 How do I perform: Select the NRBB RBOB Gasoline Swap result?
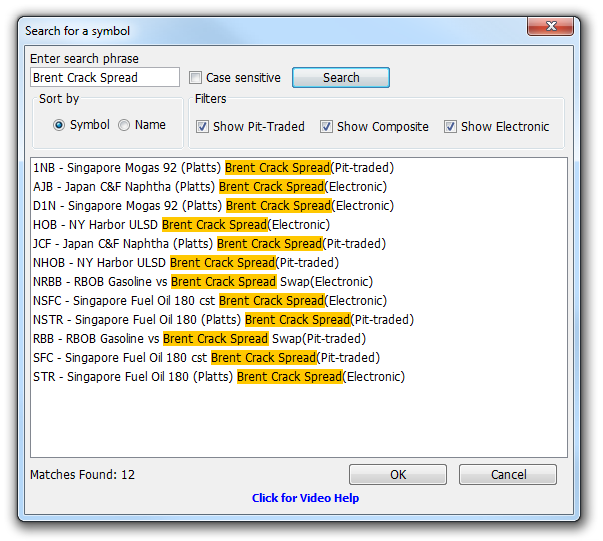point(203,281)
